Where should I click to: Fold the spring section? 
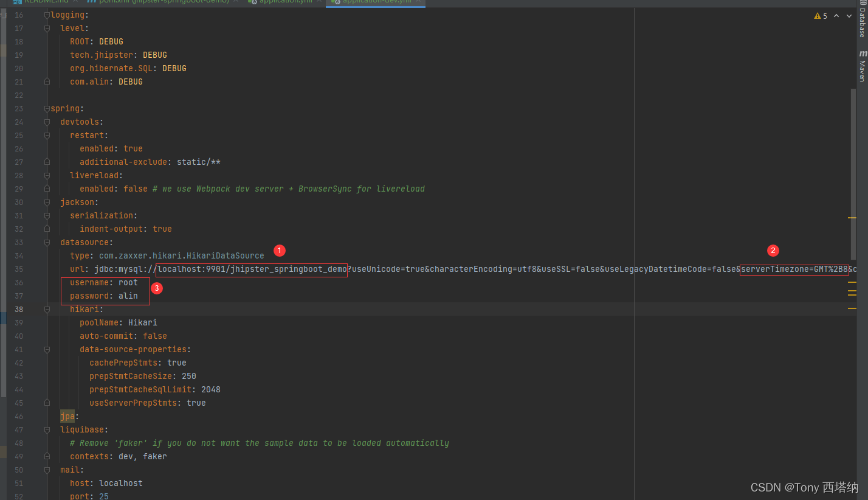(x=47, y=109)
